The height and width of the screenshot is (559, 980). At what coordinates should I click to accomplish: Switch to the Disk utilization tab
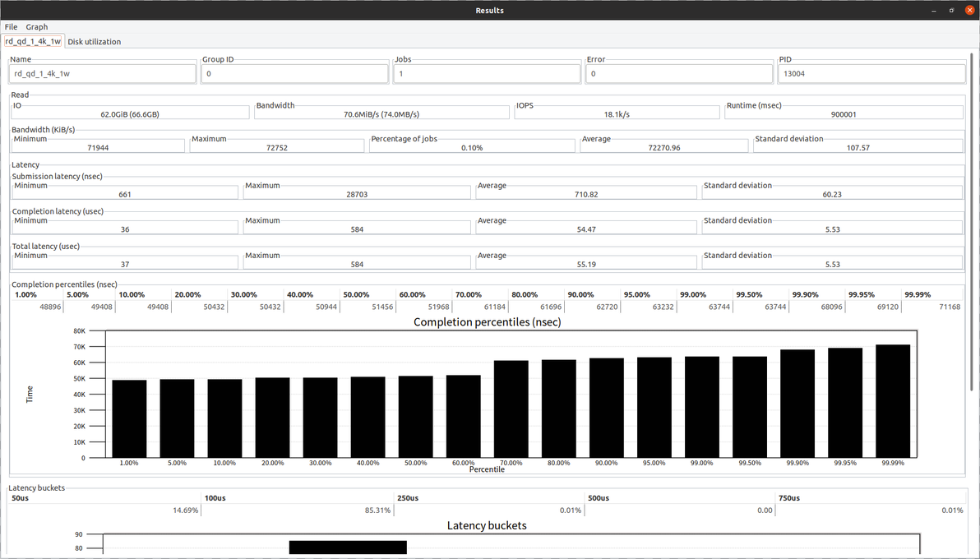pos(95,42)
